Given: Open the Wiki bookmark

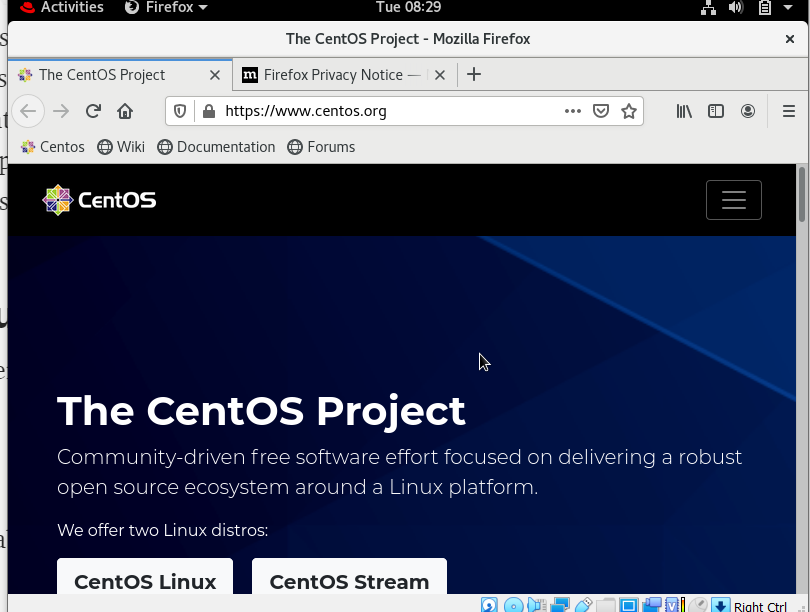Looking at the screenshot, I should pyautogui.click(x=121, y=147).
